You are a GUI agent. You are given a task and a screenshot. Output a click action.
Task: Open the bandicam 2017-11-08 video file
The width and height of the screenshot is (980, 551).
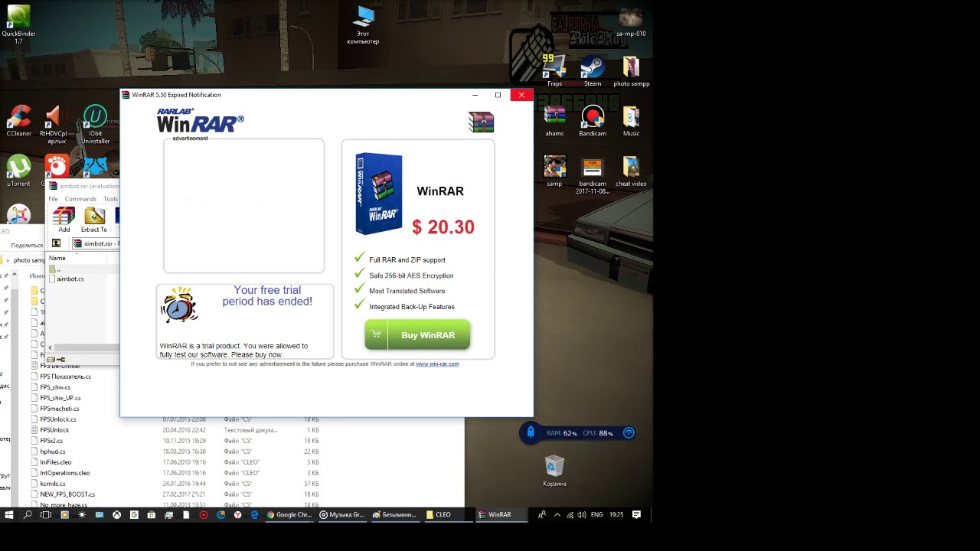click(593, 175)
